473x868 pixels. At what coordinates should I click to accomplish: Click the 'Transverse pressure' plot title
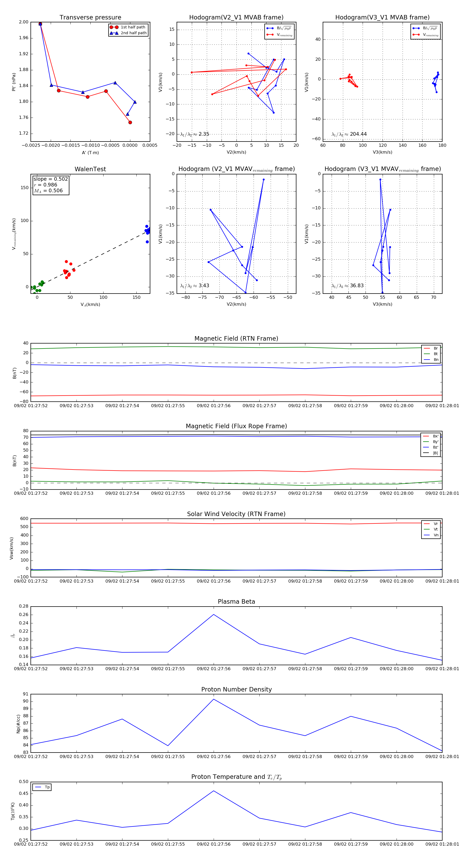[x=90, y=18]
